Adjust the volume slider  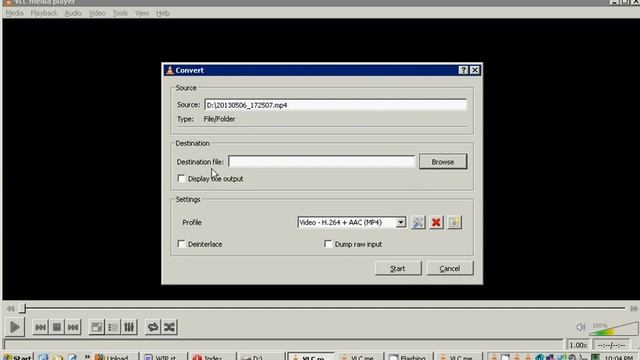[x=613, y=328]
